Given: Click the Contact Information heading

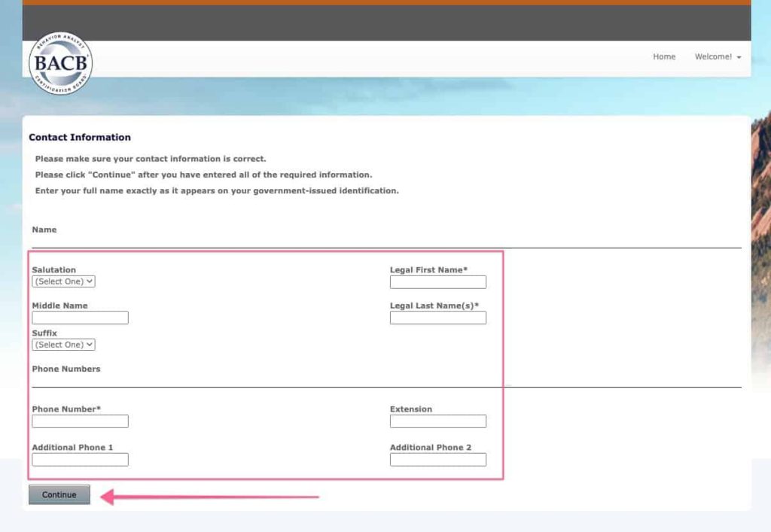Looking at the screenshot, I should (x=79, y=137).
